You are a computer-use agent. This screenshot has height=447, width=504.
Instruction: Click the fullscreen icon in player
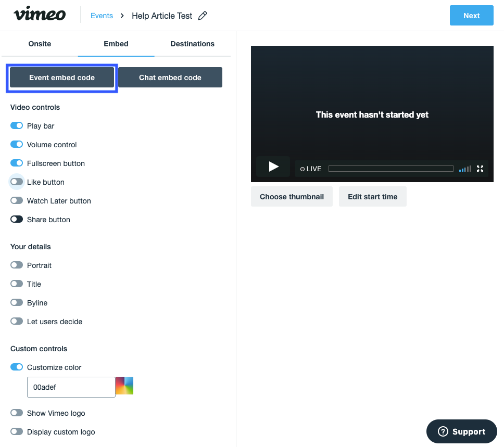(480, 169)
